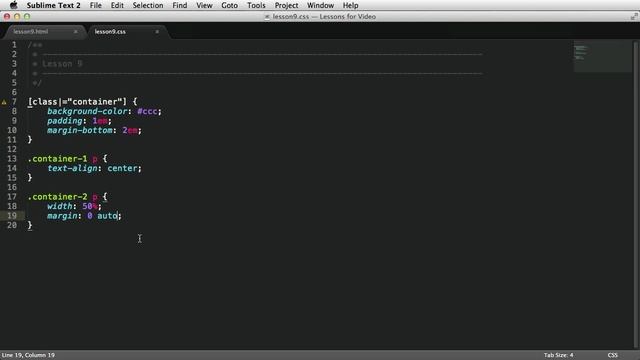Click the 1em value on line 9
This screenshot has height=360, width=640.
(100, 121)
